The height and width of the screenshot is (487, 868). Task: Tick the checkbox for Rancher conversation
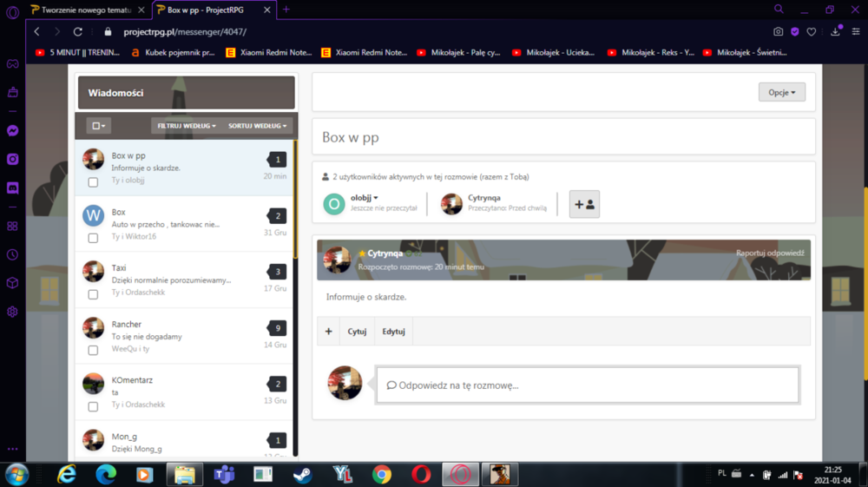[x=93, y=351]
